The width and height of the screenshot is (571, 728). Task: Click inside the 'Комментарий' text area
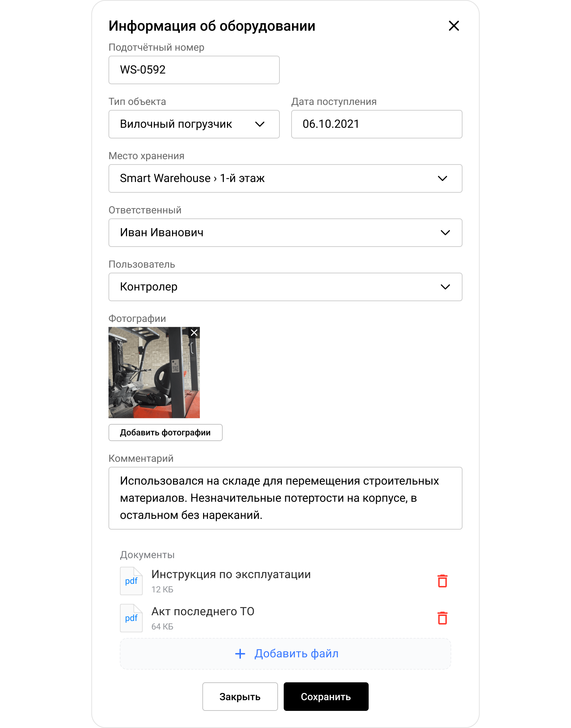[285, 498]
